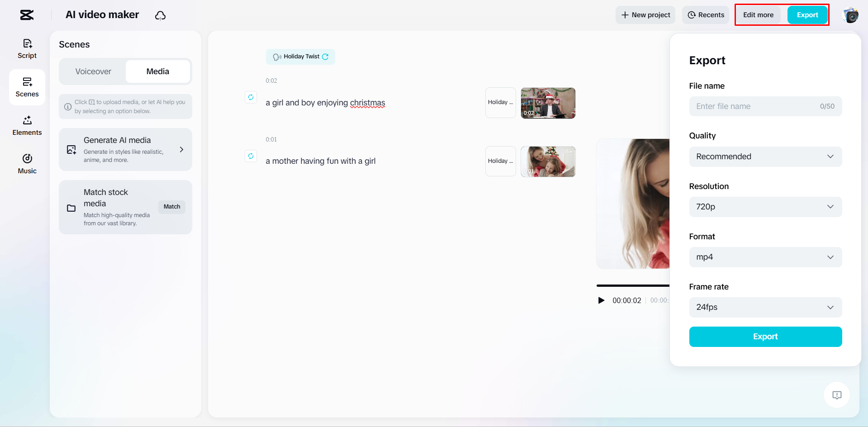Regenerate the Holiday Twist voiceover
Viewport: 868px width, 427px height.
(x=325, y=57)
